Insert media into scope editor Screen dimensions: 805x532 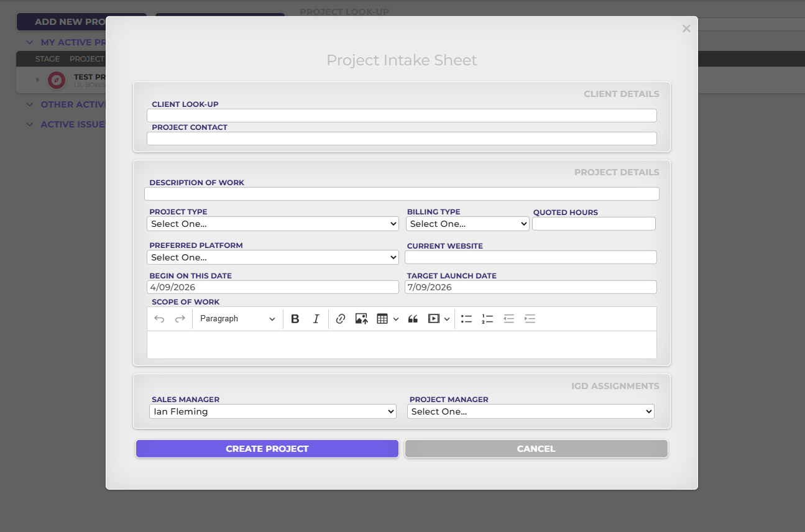pyautogui.click(x=434, y=319)
